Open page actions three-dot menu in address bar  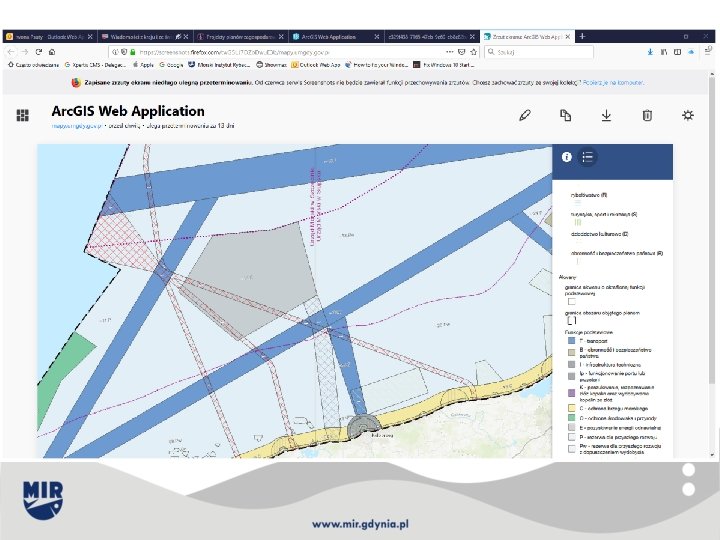point(450,52)
